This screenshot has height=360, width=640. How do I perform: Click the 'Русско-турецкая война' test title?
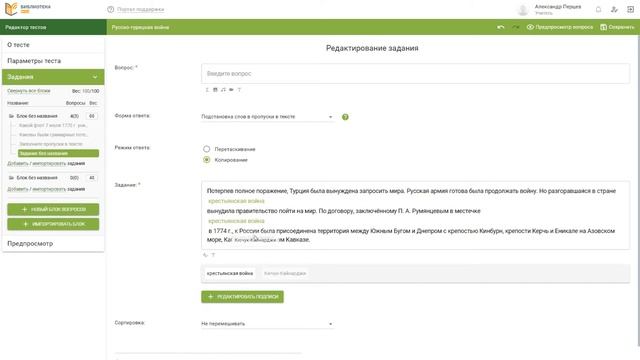(x=140, y=27)
